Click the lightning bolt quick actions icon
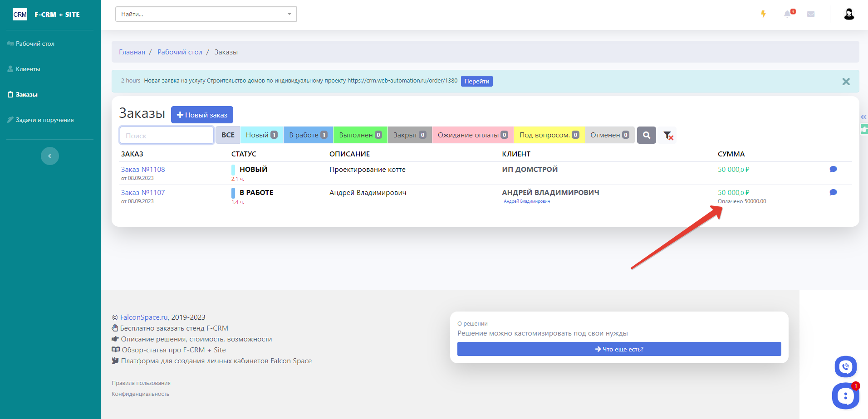Screen dimensions: 868x419 pos(764,14)
